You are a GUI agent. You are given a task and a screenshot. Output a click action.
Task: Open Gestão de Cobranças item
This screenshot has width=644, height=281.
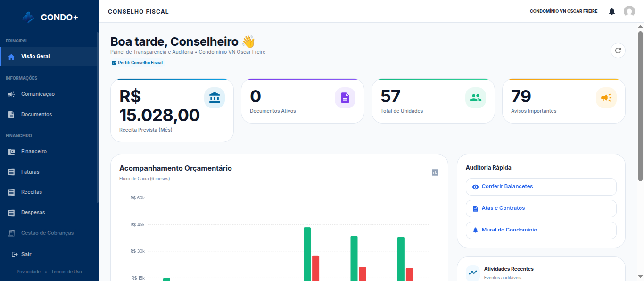[48, 233]
